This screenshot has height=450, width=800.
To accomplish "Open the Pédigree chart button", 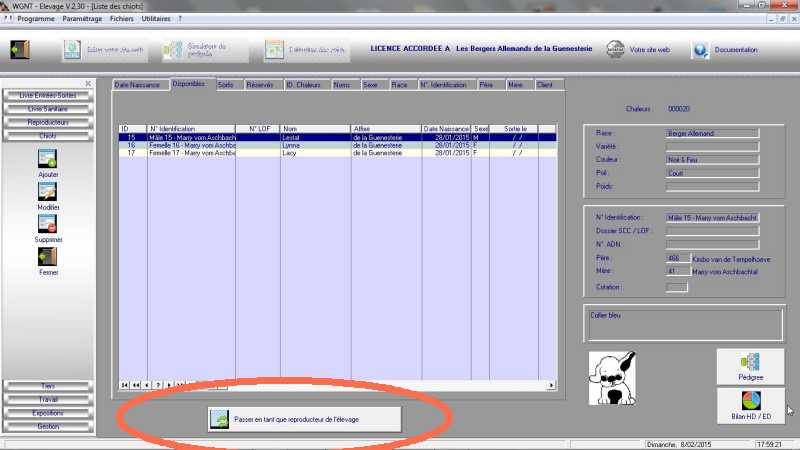I will pyautogui.click(x=750, y=366).
